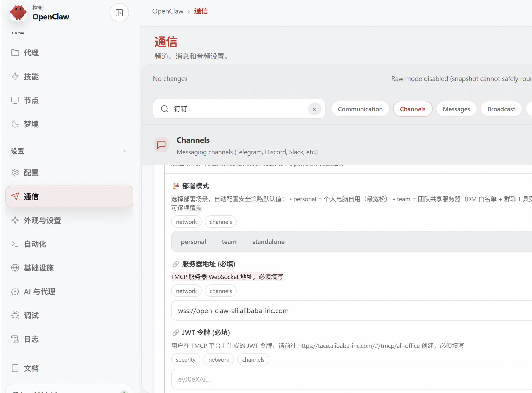Click the channels tag under 服务器地址
This screenshot has width=532, height=393.
pos(221,291)
